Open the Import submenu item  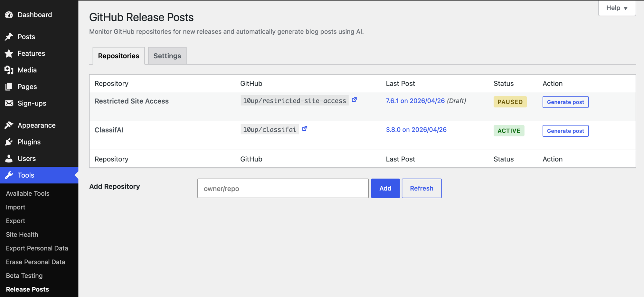pyautogui.click(x=15, y=207)
